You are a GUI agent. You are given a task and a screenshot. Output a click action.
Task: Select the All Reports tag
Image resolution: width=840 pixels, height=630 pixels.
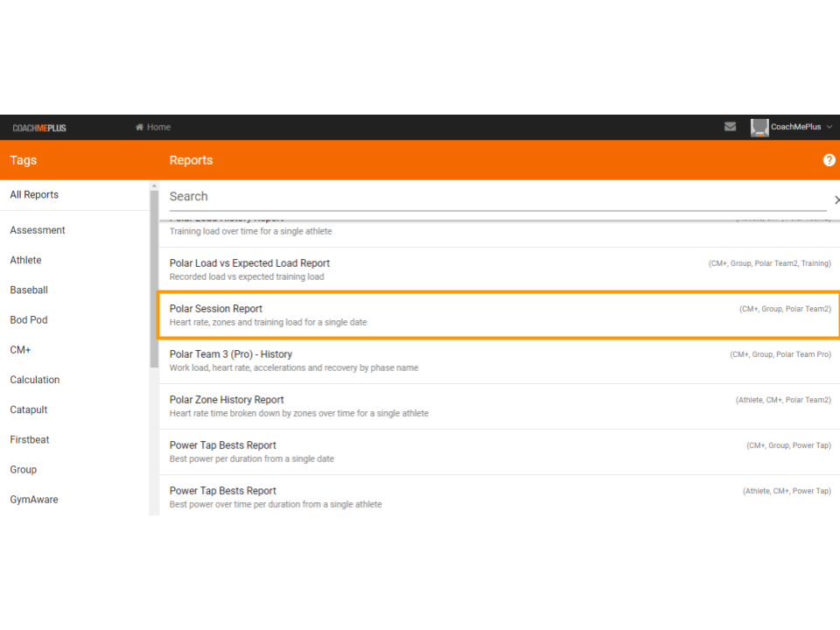pyautogui.click(x=34, y=194)
